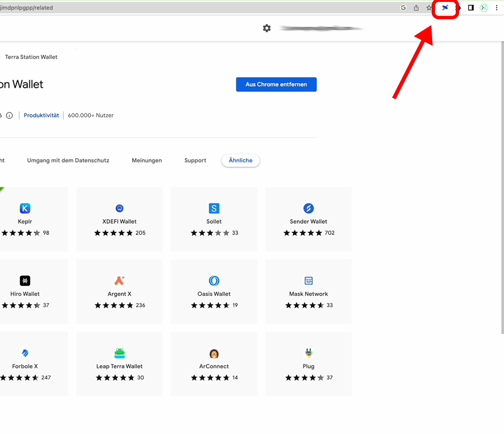This screenshot has width=504, height=434.
Task: Click the share page icon
Action: coord(416,8)
